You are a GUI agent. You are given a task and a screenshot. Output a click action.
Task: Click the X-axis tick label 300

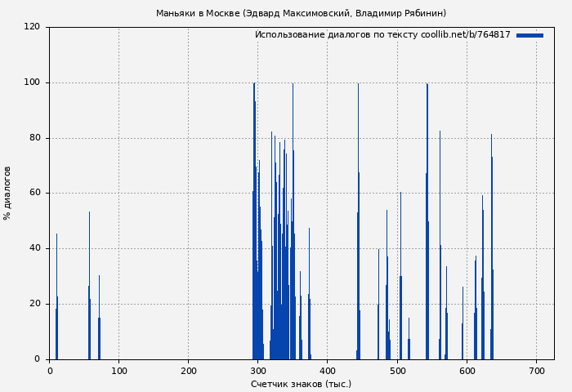click(258, 371)
